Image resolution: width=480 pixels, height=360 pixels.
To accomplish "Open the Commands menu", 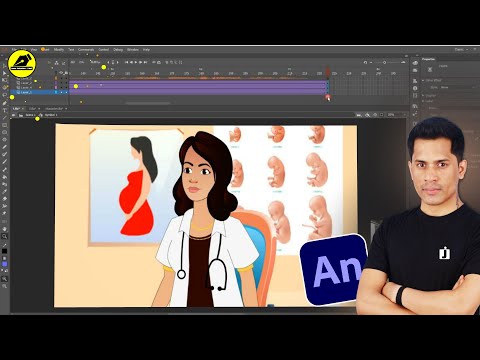I will tap(86, 50).
